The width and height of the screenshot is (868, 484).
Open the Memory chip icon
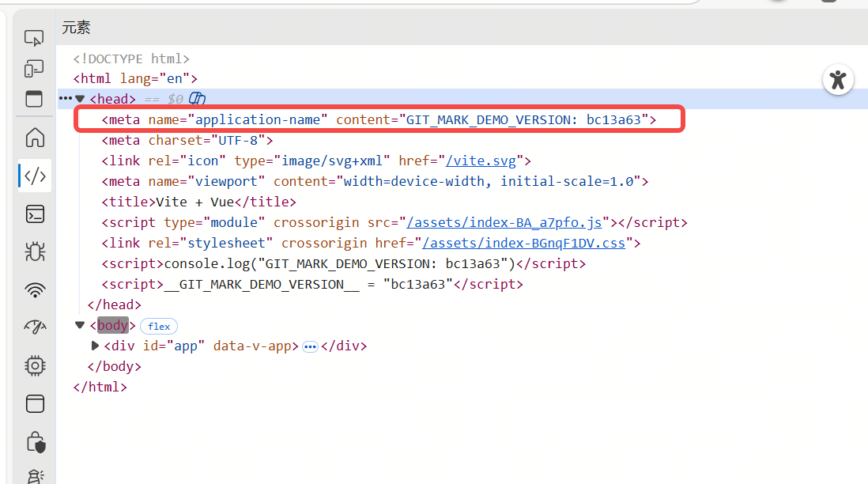point(35,365)
